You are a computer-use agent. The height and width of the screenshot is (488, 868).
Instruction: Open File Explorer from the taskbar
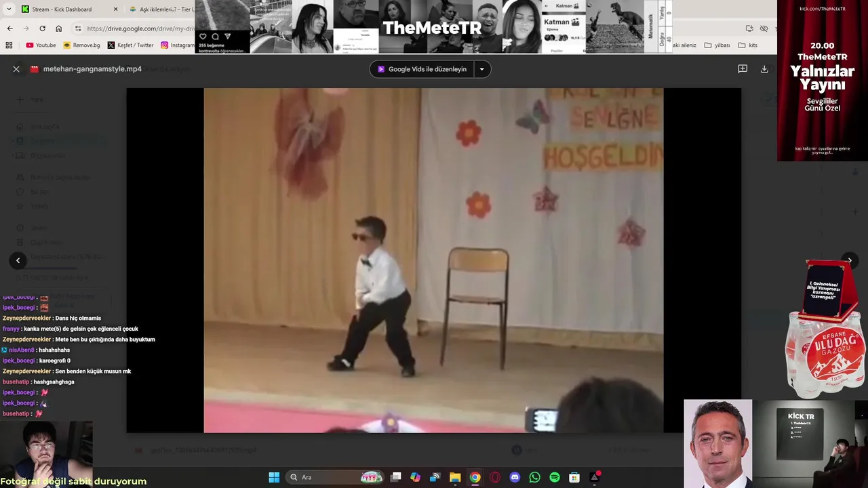[x=455, y=477]
